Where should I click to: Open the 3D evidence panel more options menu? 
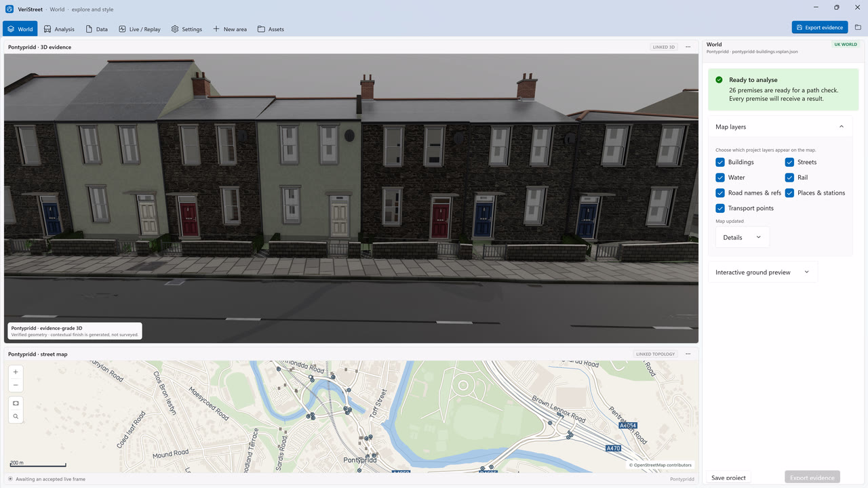tap(688, 47)
